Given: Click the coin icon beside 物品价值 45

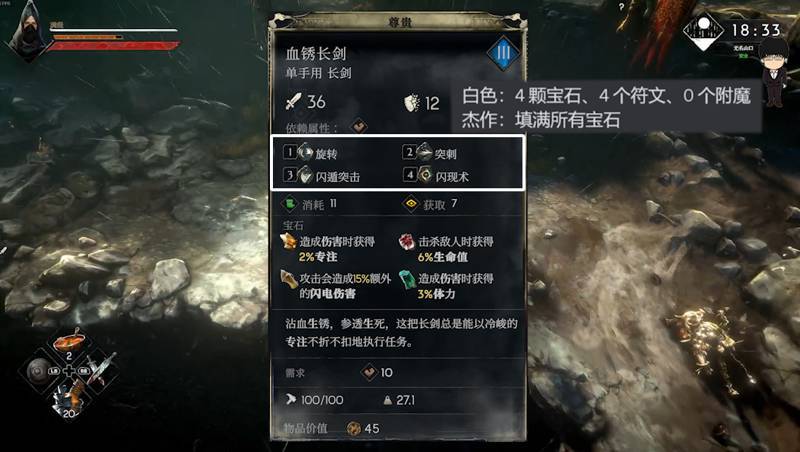Looking at the screenshot, I should [354, 429].
